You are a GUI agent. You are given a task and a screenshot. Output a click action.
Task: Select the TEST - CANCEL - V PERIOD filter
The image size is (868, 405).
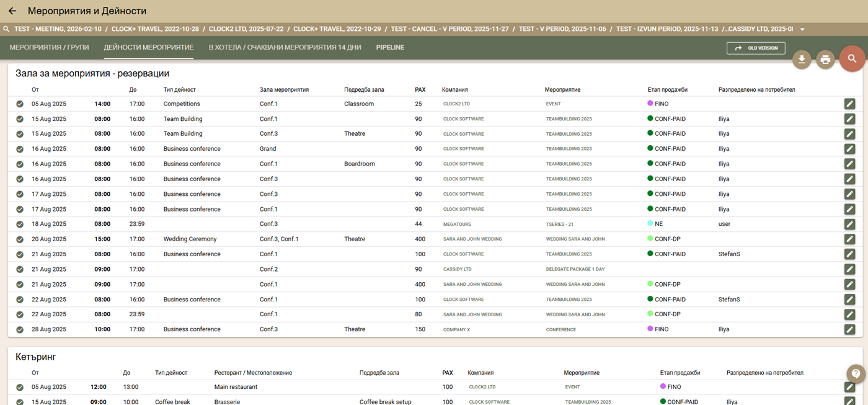point(450,29)
